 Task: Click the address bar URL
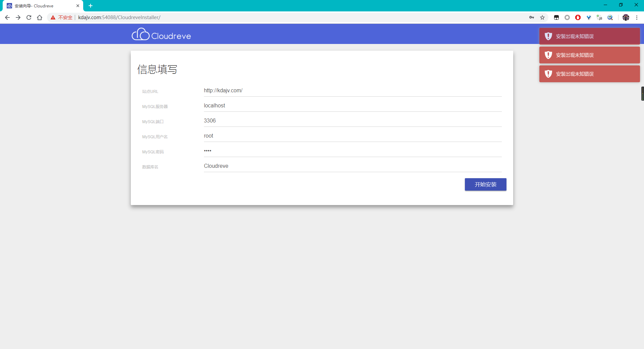[x=119, y=17]
